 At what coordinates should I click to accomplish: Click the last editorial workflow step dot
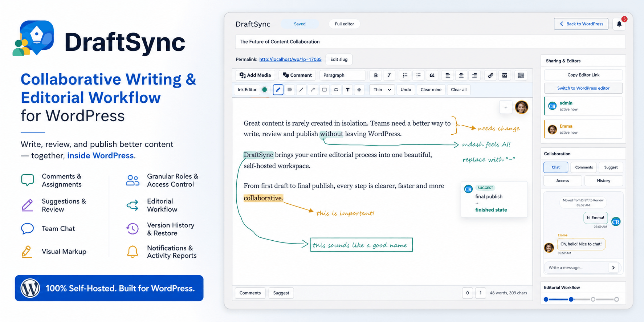coord(616,299)
